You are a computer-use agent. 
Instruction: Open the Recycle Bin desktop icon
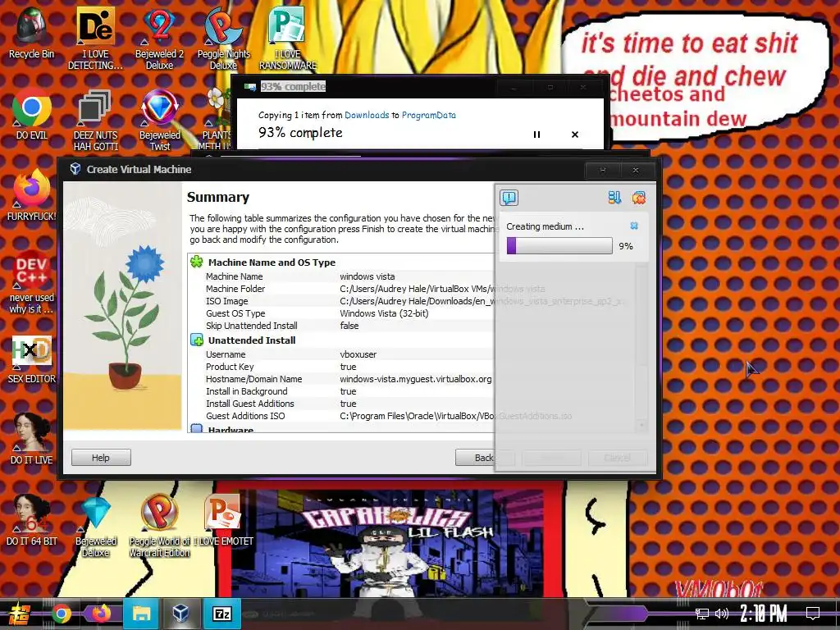pyautogui.click(x=31, y=34)
